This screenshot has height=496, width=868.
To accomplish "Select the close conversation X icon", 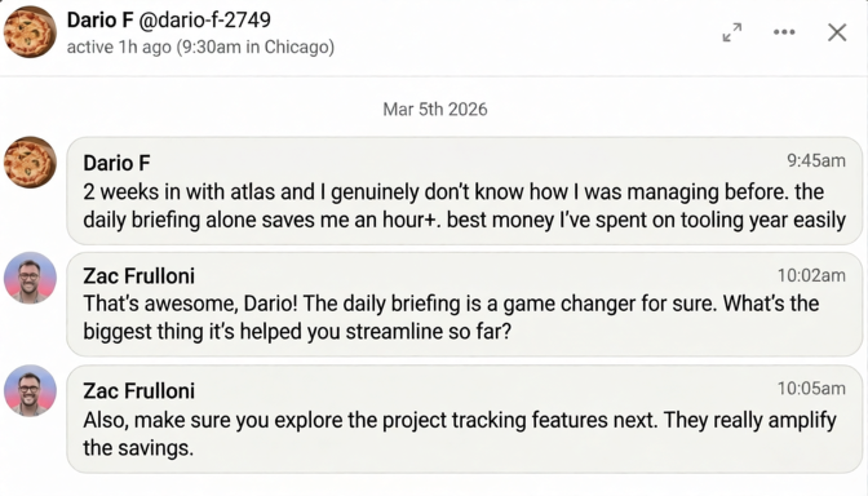I will point(836,32).
